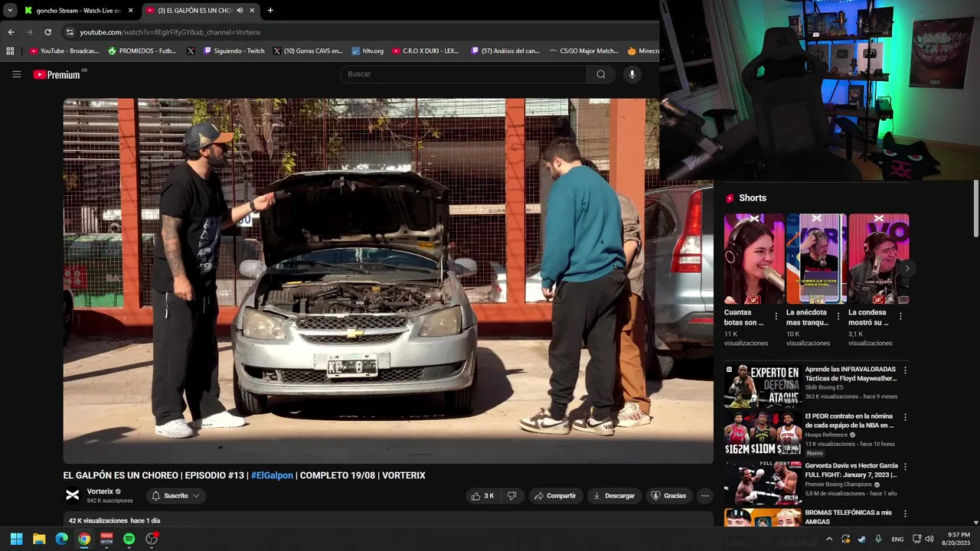The image size is (980, 551).
Task: Open options for BROMAS TELEFÓNICAS video
Action: [905, 514]
